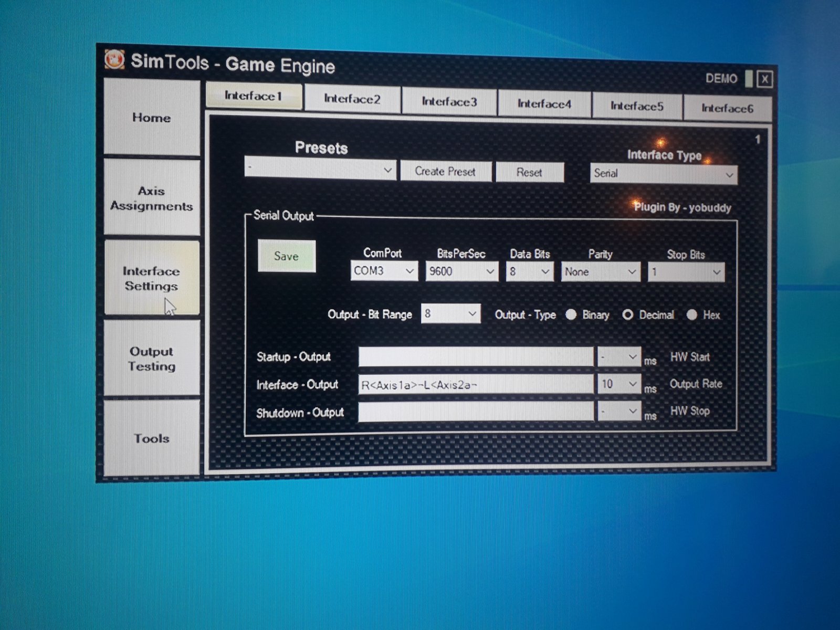Click the 'Output Rate' label
The height and width of the screenshot is (630, 840).
coord(696,384)
